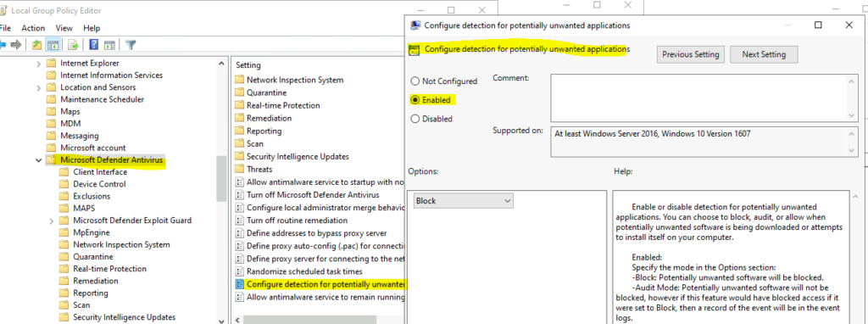The height and width of the screenshot is (324, 868).
Task: Select the Enabled radio button
Action: click(x=415, y=100)
